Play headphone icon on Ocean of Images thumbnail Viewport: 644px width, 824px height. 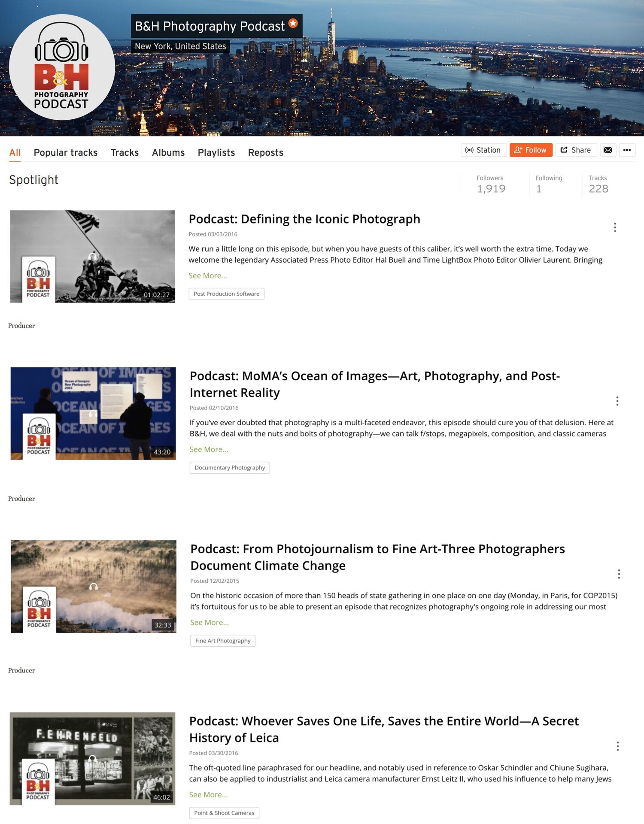click(x=93, y=414)
